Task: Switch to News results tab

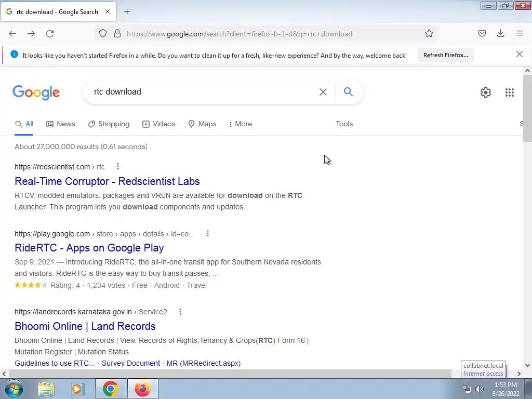Action: point(61,124)
